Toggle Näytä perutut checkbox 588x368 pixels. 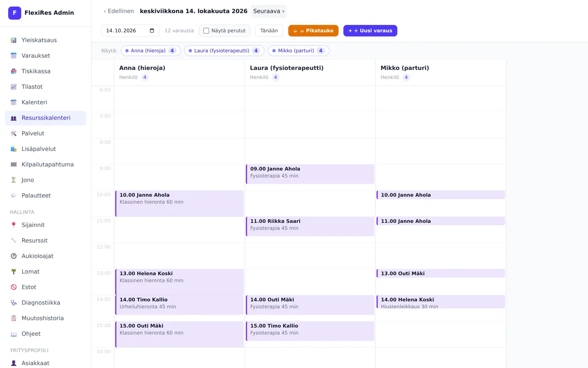pos(206,31)
